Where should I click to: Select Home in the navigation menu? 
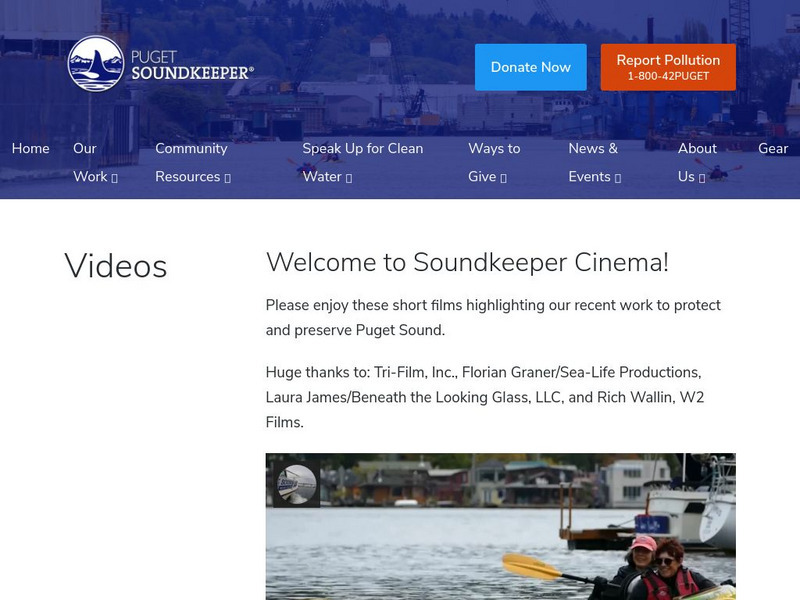(x=30, y=148)
